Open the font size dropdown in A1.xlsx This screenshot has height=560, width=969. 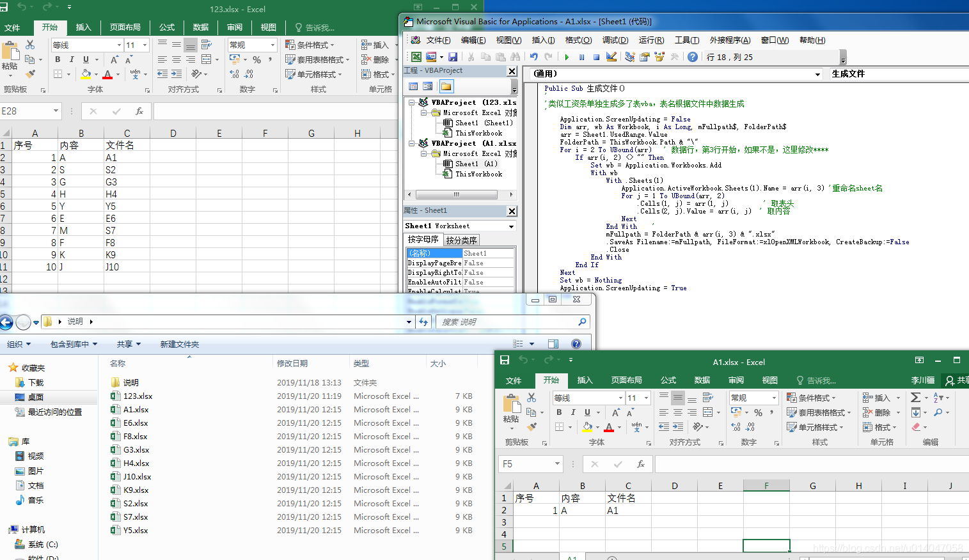coord(646,398)
